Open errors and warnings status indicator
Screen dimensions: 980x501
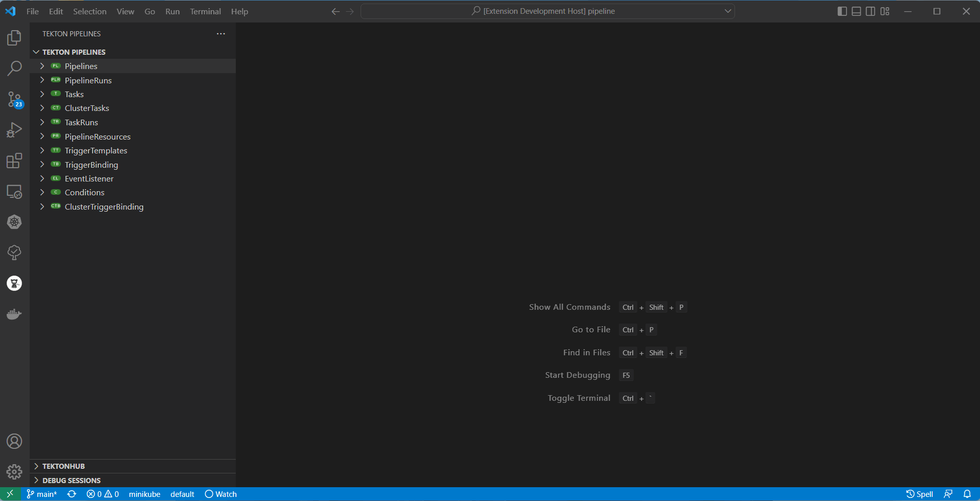102,494
